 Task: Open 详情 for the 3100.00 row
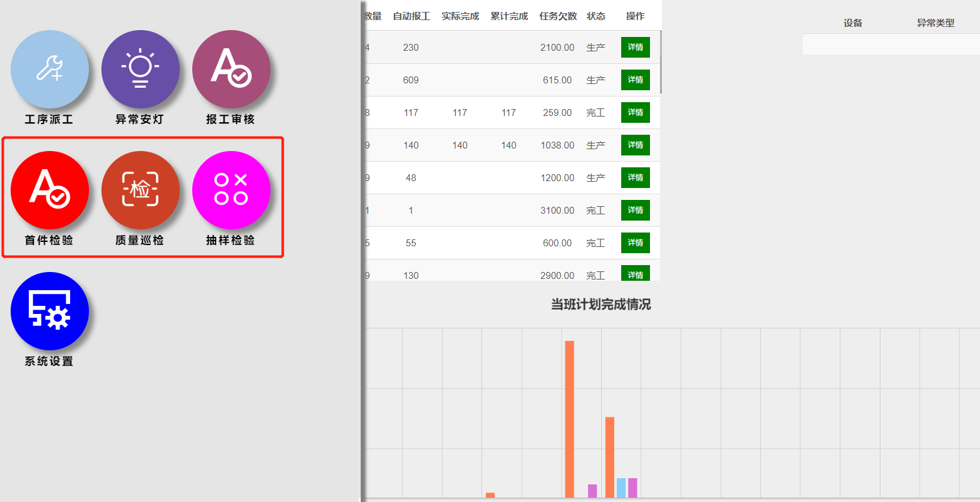[x=635, y=211]
